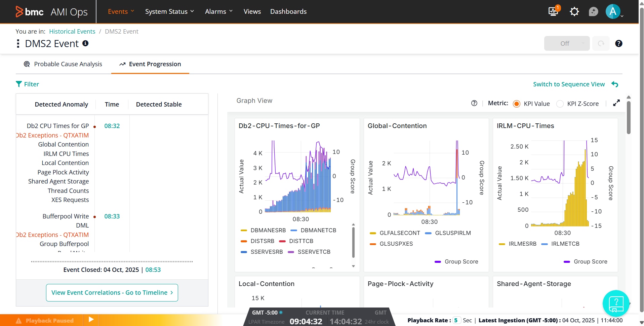Click the help question mark icon
644x326 pixels.
pos(619,43)
